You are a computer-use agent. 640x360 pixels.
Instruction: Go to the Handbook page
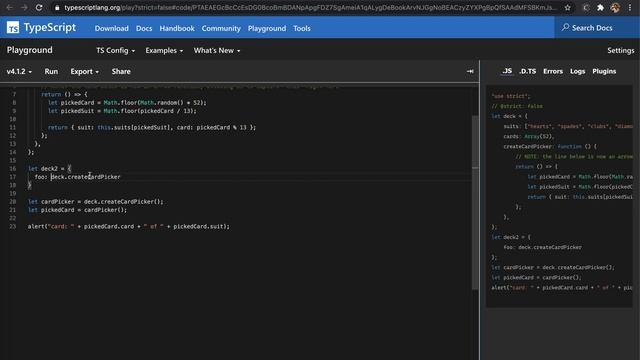point(177,28)
